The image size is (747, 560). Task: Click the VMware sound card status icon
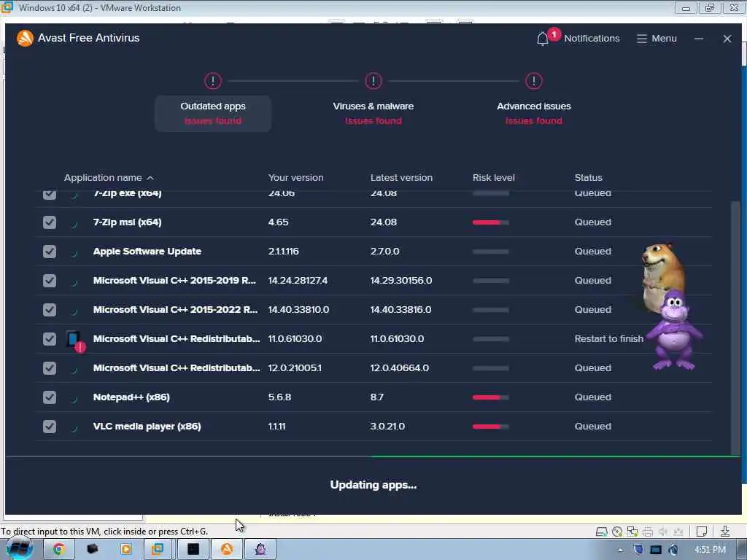click(663, 532)
